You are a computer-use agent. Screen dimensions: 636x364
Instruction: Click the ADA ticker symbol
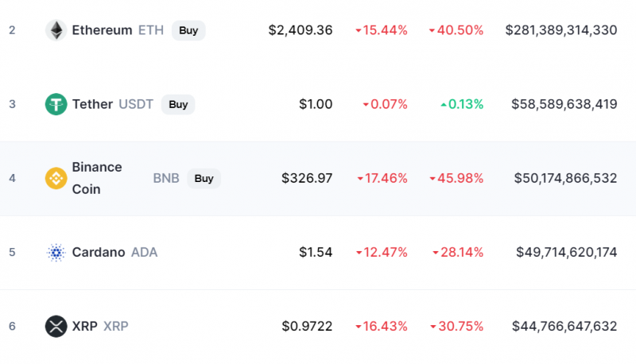[x=145, y=252]
